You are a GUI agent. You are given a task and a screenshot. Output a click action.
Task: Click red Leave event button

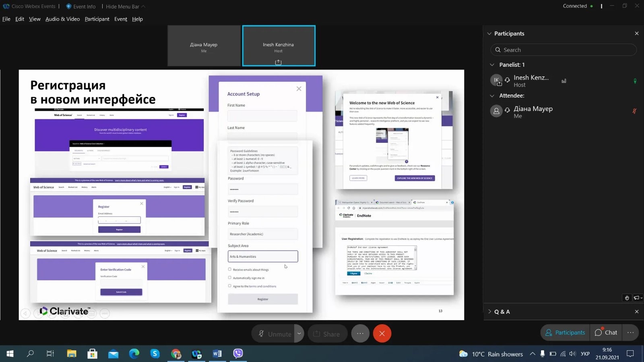click(382, 333)
